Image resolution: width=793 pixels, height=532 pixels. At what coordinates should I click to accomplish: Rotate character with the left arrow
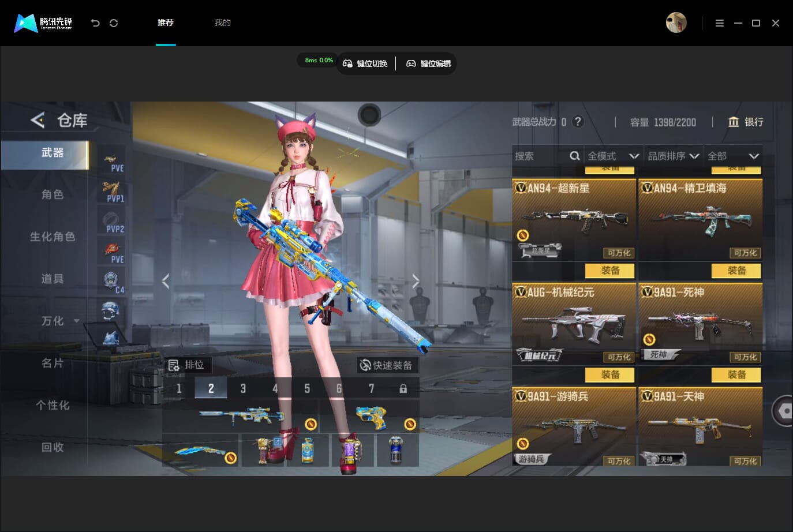[x=166, y=281]
